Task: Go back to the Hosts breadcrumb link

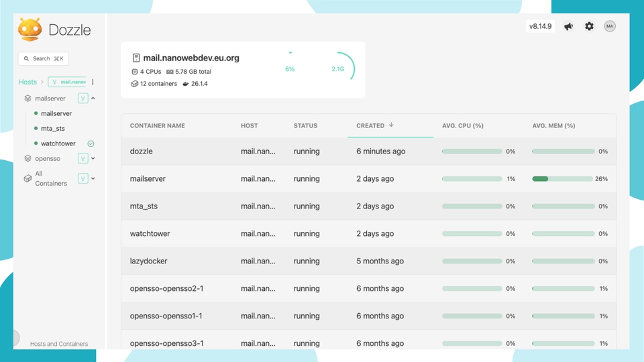Action: pyautogui.click(x=28, y=82)
